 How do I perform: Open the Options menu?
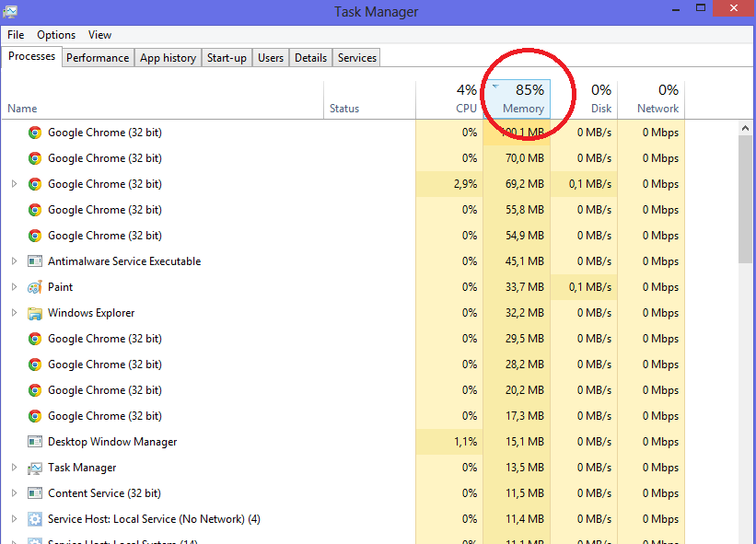(x=56, y=35)
